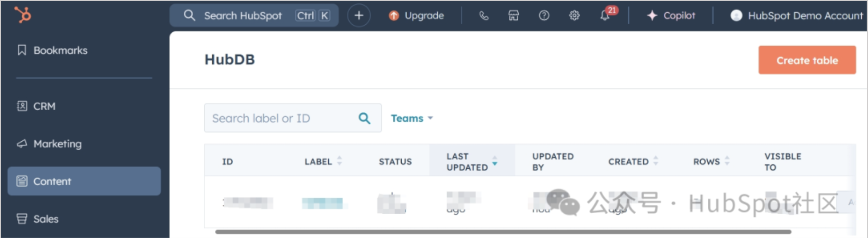Open the settings gear icon
Screen dimensions: 868x238
(574, 16)
